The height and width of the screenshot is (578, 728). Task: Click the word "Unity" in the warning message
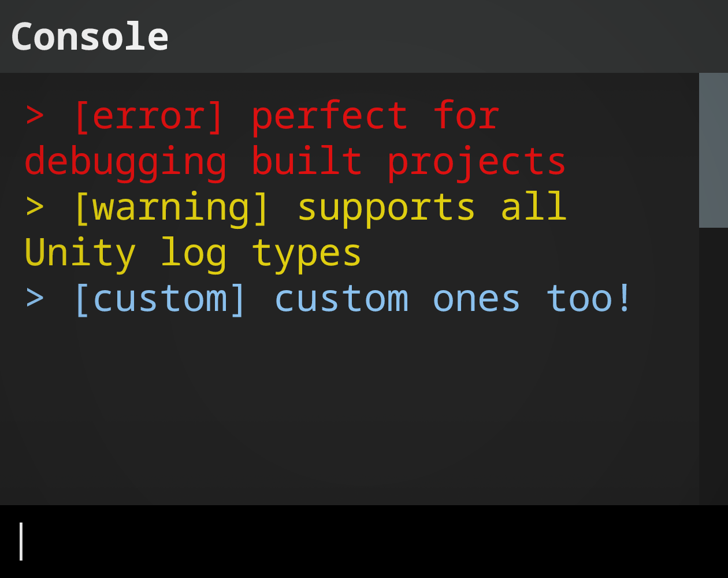[x=80, y=253]
